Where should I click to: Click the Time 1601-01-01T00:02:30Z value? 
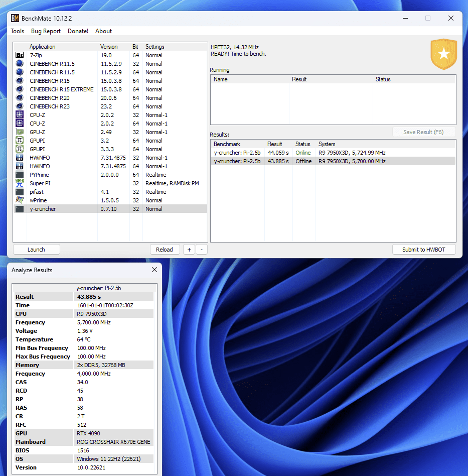point(105,305)
